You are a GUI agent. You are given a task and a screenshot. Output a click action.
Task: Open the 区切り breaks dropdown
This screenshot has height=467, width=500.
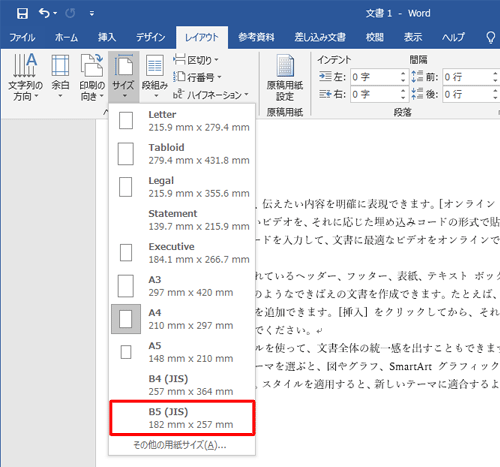196,60
